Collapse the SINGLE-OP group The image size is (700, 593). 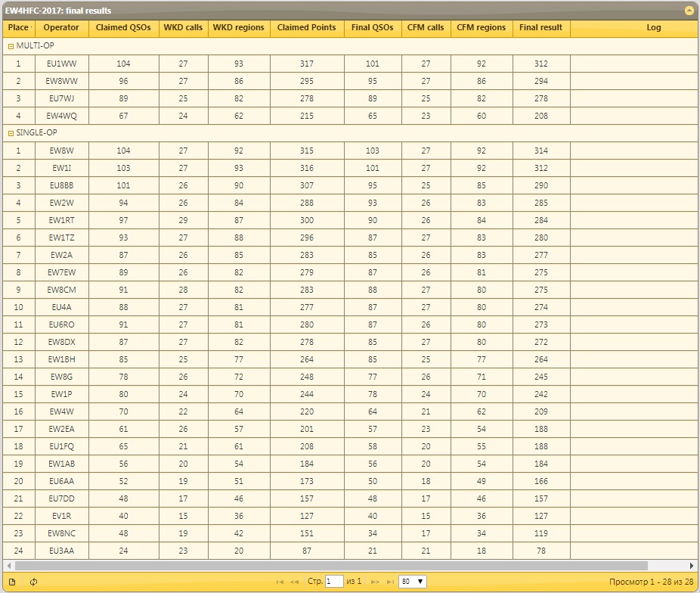[x=11, y=133]
